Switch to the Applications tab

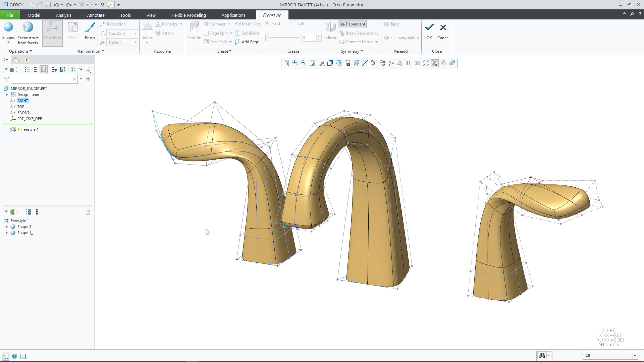coord(233,15)
